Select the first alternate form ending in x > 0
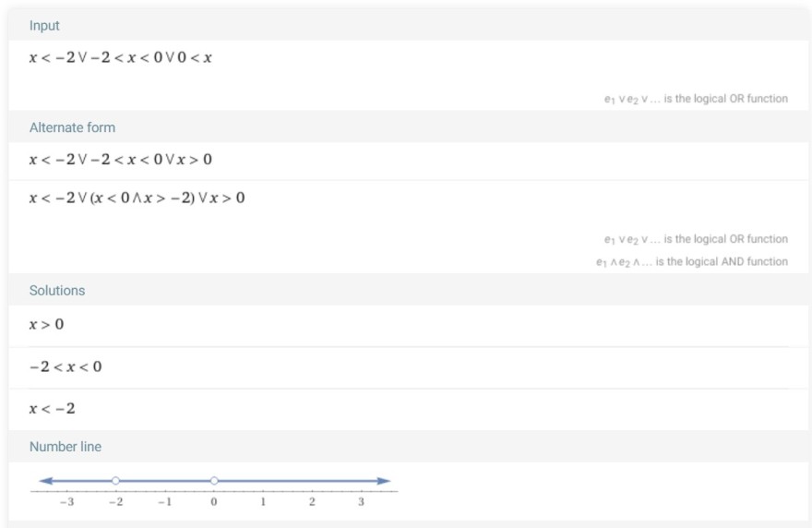This screenshot has width=812, height=528. [x=121, y=159]
